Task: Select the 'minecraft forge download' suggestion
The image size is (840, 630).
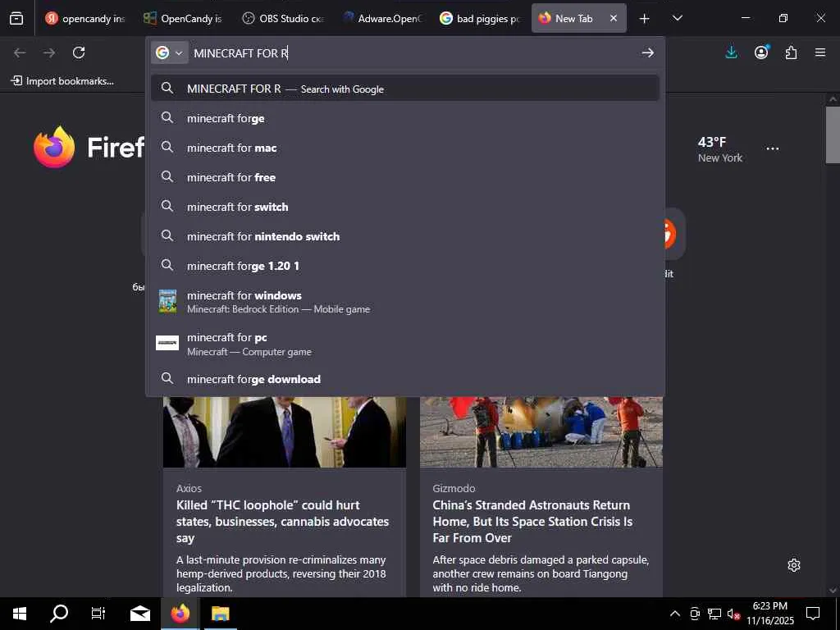Action: [x=405, y=379]
